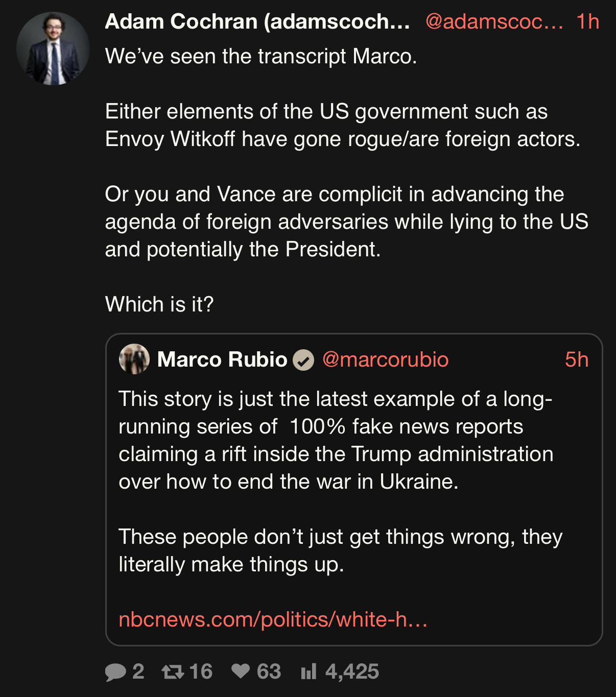
Task: Click the like count number 63
Action: click(269, 672)
